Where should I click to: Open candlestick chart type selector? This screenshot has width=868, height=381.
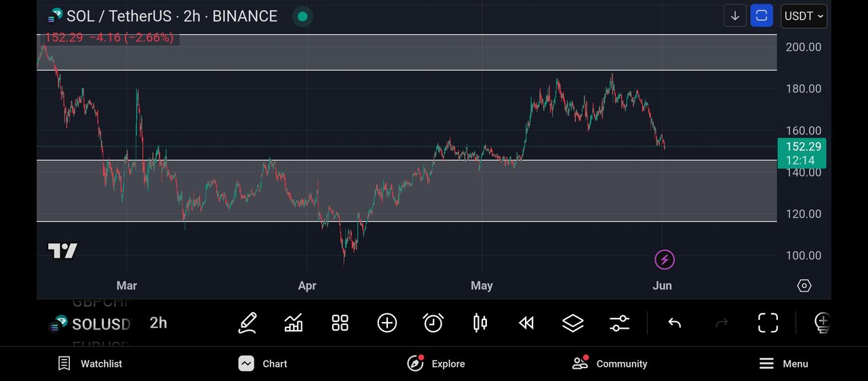480,323
